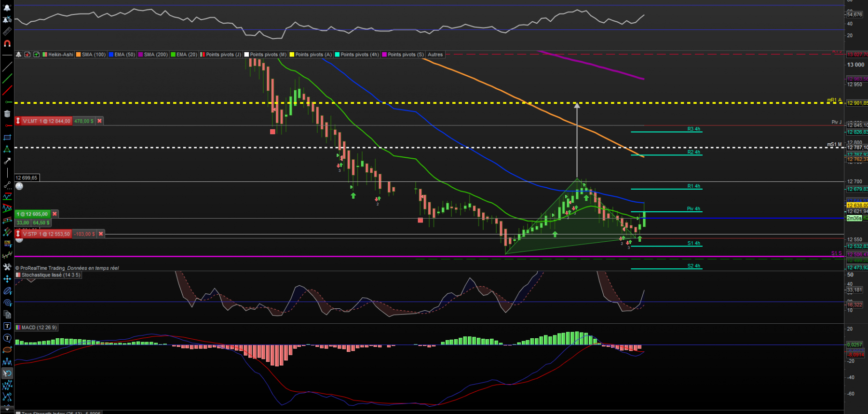The height and width of the screenshot is (414, 868).
Task: Open the Autres indicators menu
Action: [435, 55]
